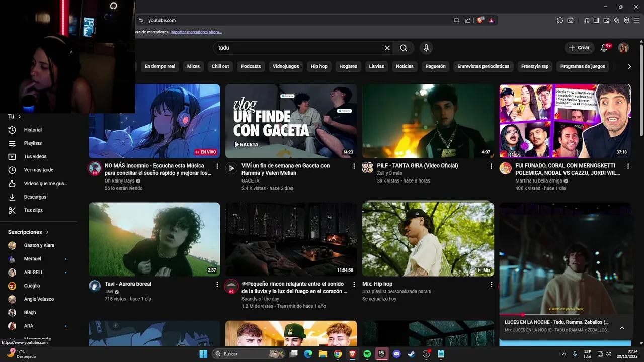Open Brave Shields lion icon
644x362 pixels.
[x=480, y=20]
